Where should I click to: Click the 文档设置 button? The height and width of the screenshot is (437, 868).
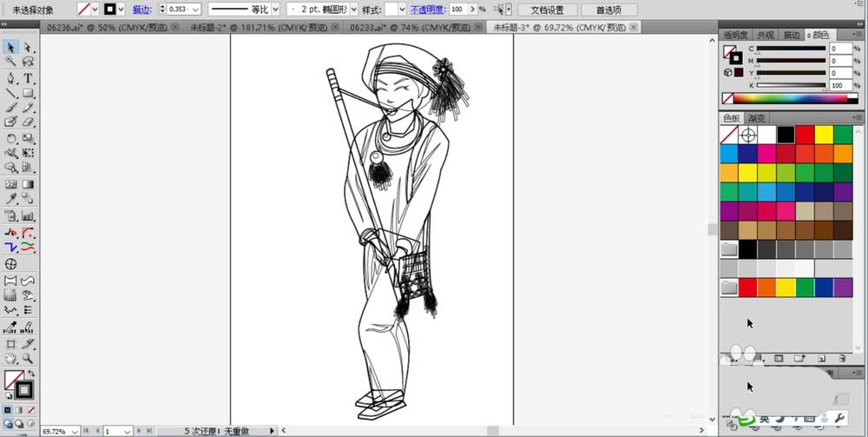pos(547,10)
